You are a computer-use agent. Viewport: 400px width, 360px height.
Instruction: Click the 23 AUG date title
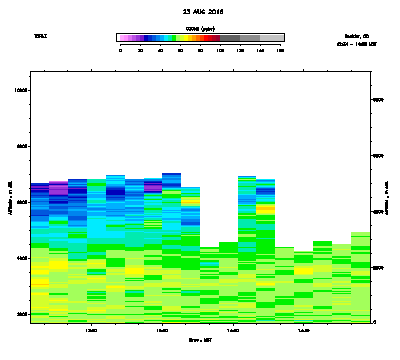[x=203, y=12]
